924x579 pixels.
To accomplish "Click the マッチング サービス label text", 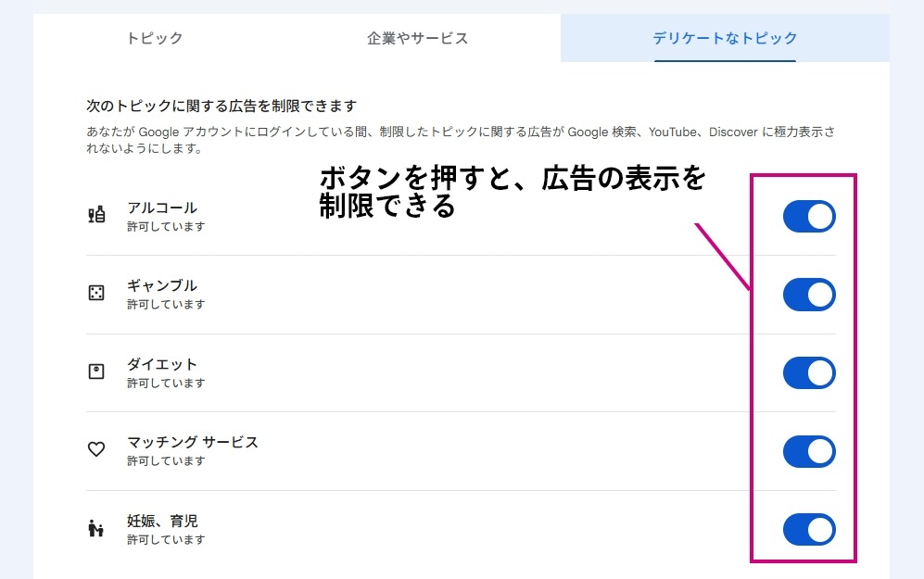I will point(193,442).
